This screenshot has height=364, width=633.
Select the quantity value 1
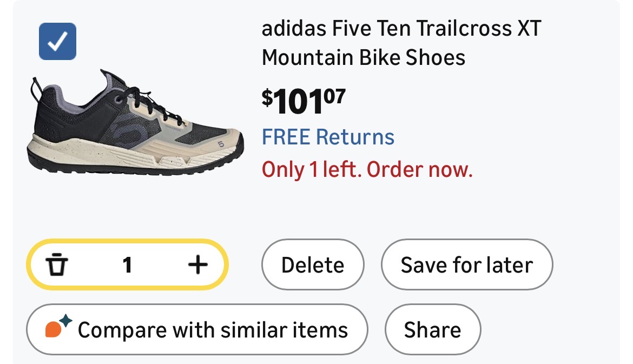click(x=127, y=265)
